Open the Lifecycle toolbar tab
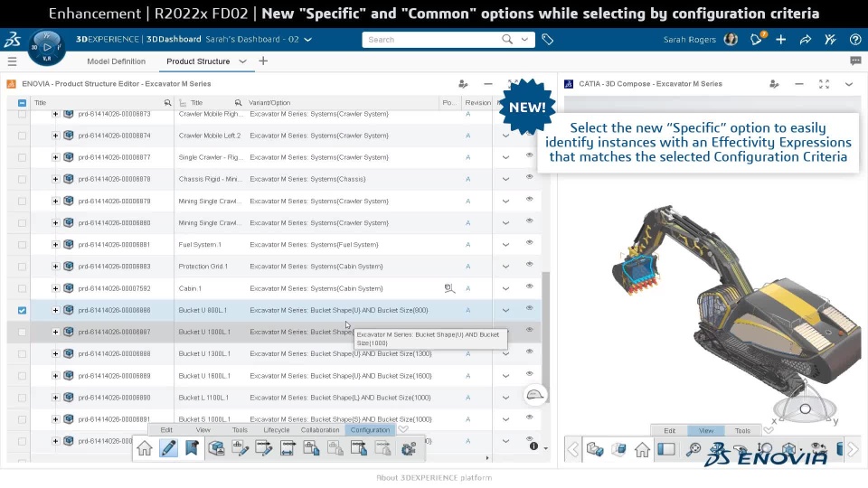868x488 pixels. tap(277, 430)
